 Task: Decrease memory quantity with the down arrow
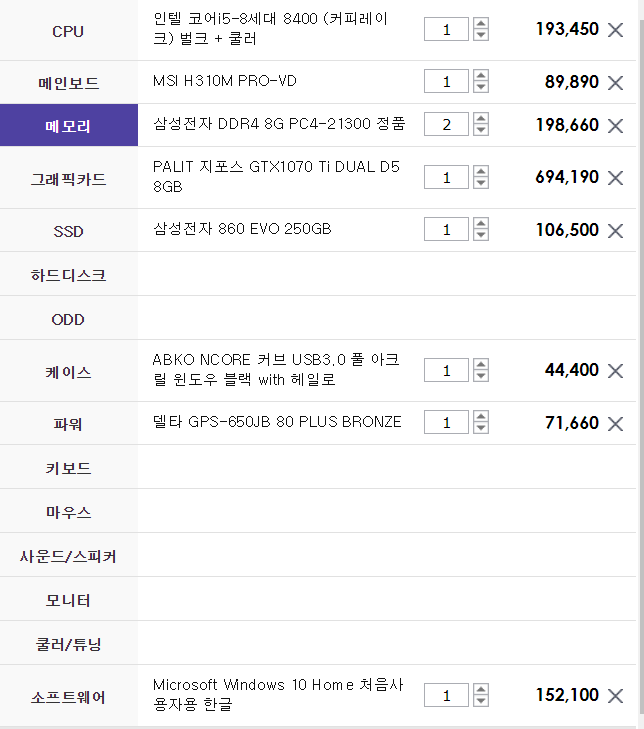click(x=481, y=130)
